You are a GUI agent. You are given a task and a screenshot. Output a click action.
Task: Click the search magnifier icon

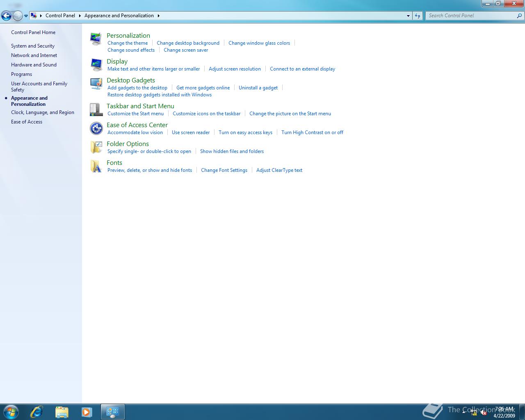pos(520,16)
